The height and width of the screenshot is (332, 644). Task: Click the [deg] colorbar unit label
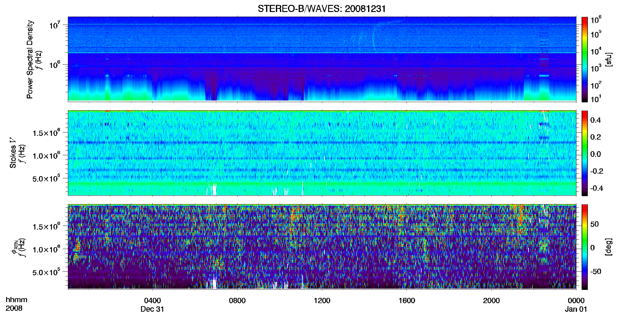click(608, 247)
